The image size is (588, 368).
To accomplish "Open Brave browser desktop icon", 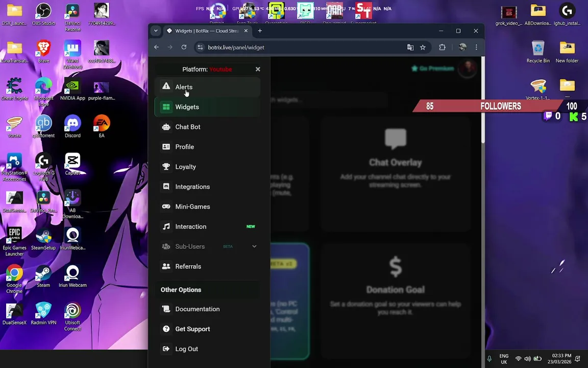I will (x=43, y=52).
